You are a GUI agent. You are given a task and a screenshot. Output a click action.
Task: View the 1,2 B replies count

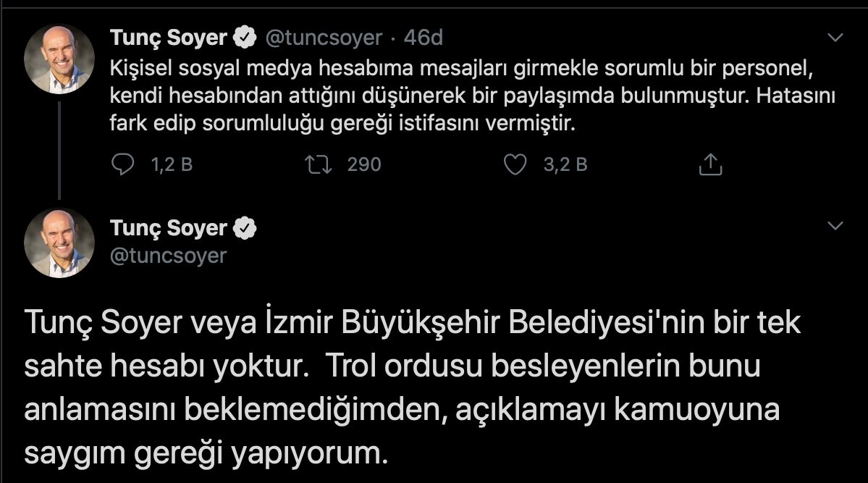(172, 165)
